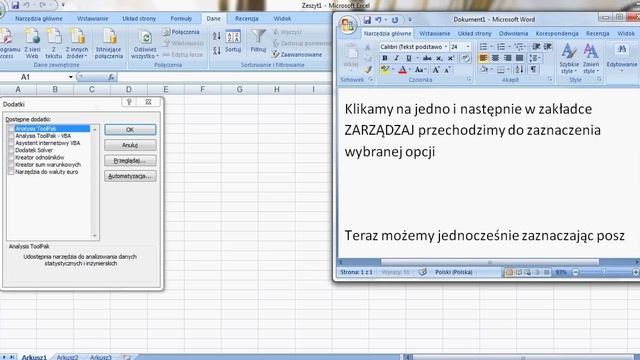640x360 pixels.
Task: Save the Word document via quick access
Action: click(367, 20)
